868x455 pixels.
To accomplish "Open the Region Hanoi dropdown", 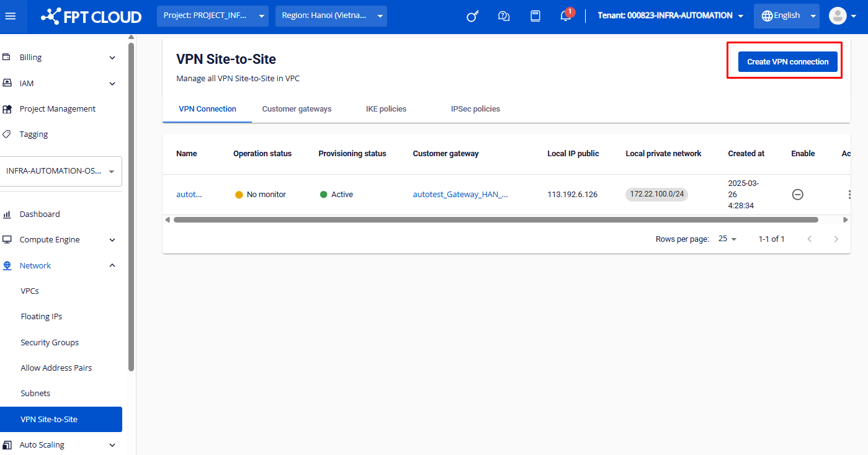I will pyautogui.click(x=331, y=15).
